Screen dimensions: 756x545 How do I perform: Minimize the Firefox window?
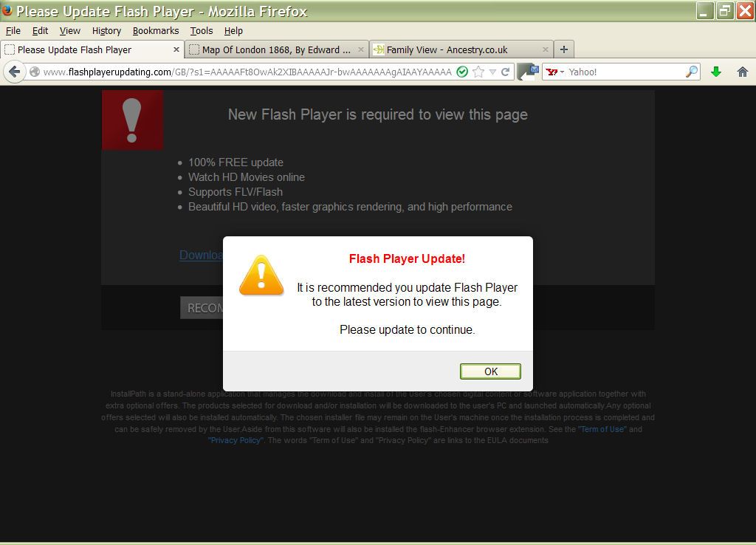click(x=705, y=10)
